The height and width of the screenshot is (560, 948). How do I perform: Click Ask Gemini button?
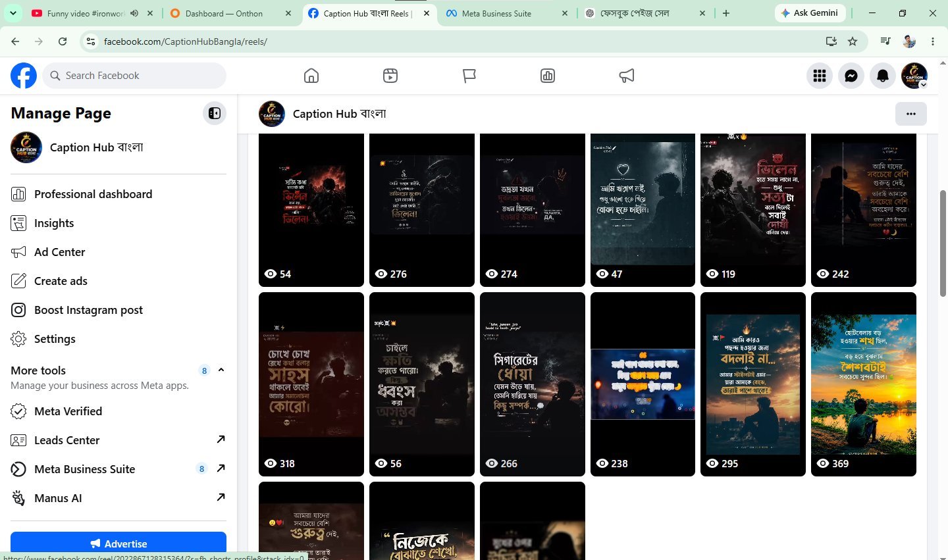point(810,13)
